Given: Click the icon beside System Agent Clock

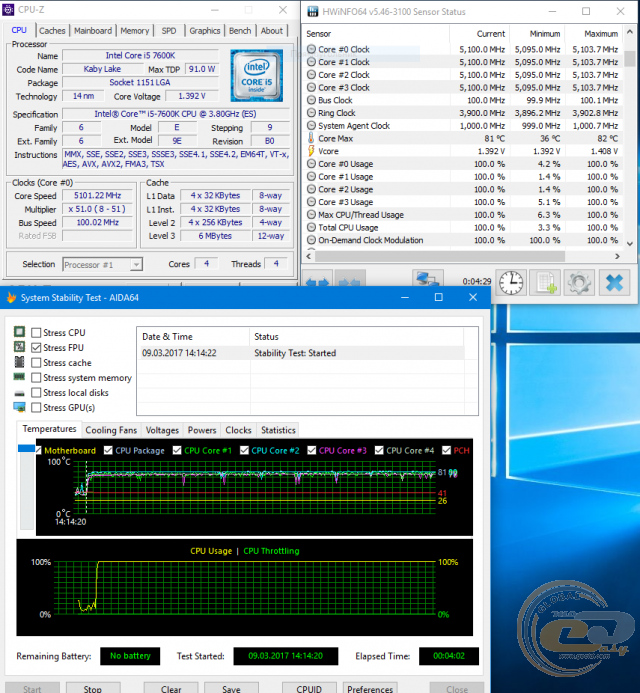Looking at the screenshot, I should click(311, 126).
